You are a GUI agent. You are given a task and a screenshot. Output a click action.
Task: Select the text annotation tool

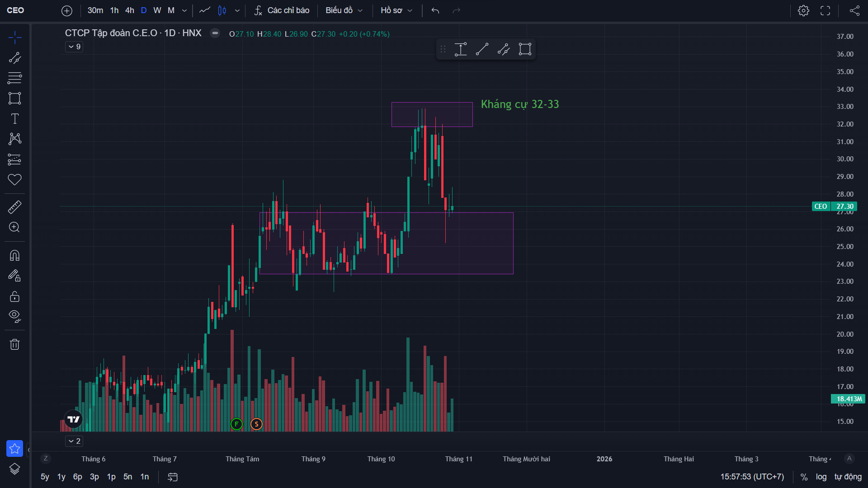click(14, 119)
